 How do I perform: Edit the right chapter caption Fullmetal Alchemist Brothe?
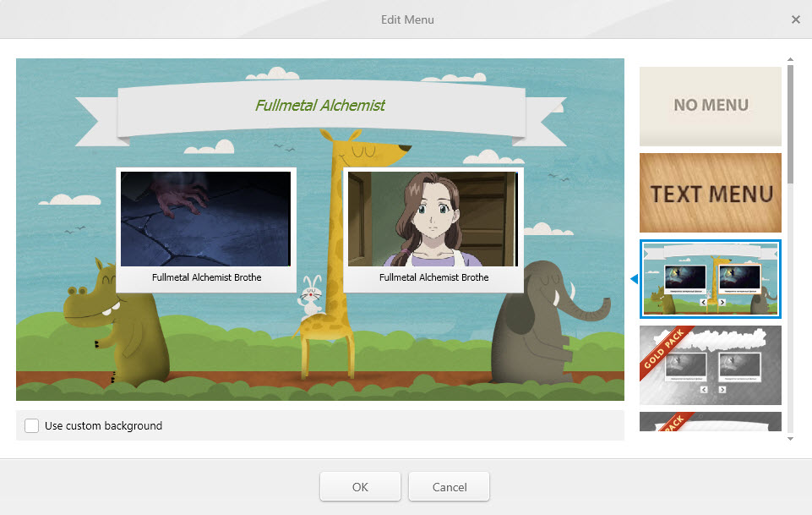click(x=434, y=277)
